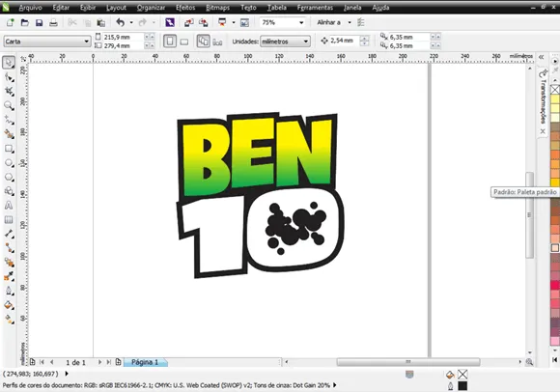Select the Text tool

coord(9,206)
